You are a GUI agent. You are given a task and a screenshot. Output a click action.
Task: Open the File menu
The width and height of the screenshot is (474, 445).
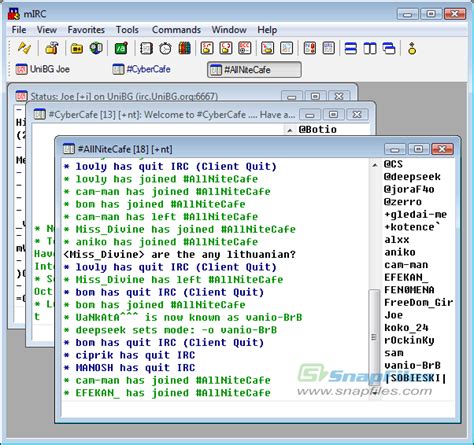[x=19, y=30]
